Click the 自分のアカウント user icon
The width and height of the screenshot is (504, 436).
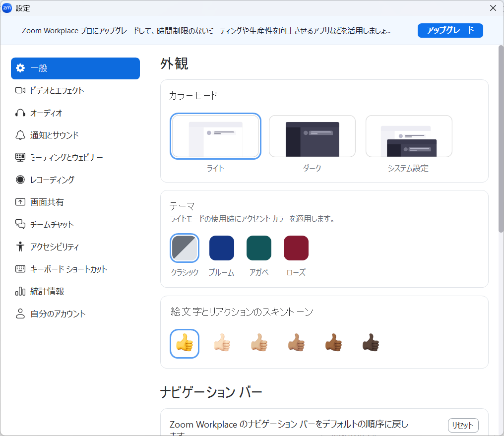point(20,313)
